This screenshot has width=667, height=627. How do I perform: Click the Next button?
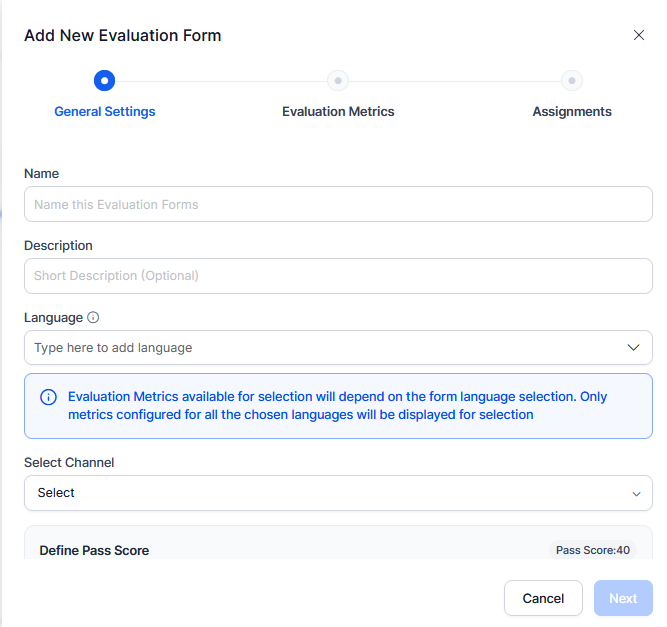pyautogui.click(x=623, y=598)
